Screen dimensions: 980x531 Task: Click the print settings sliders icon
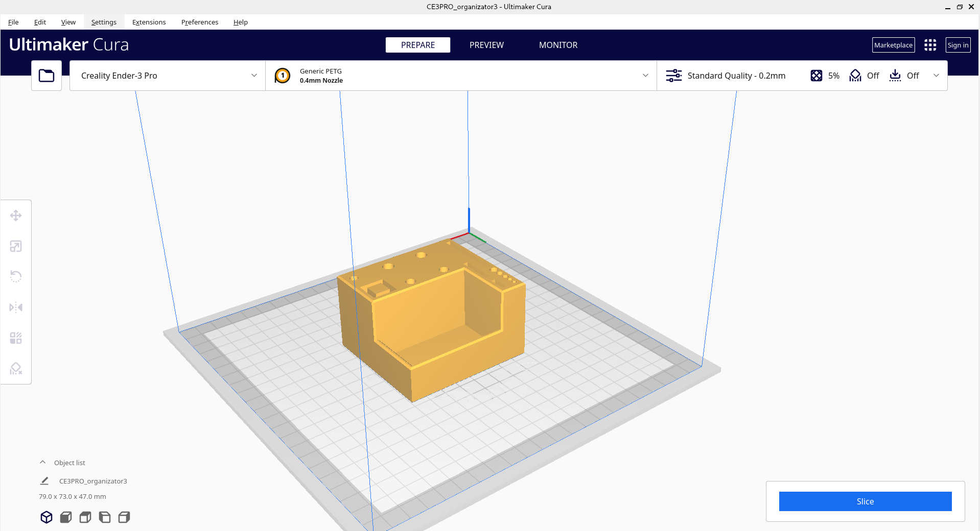(673, 76)
